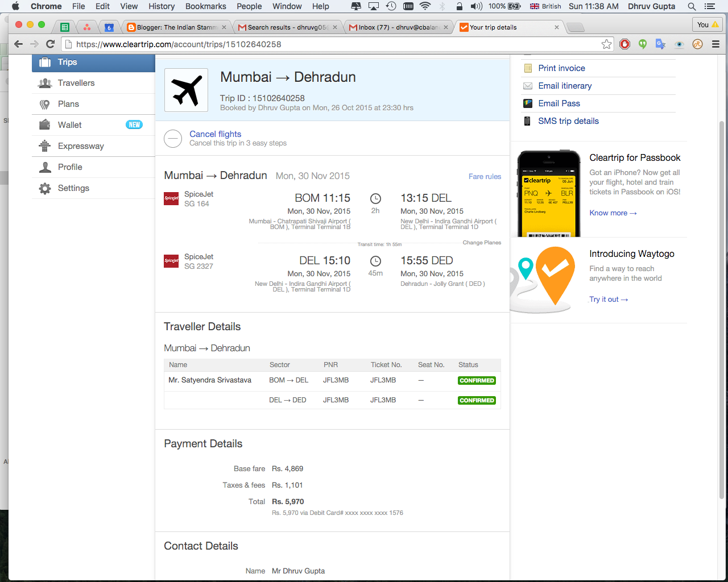Click traveller name Mr. Satyendra Srivastava
This screenshot has height=582, width=728.
[x=210, y=380]
